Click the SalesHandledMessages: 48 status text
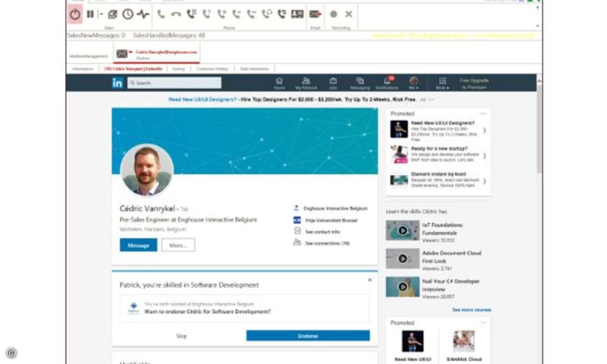Viewport: 607px width, 364px height. click(x=169, y=35)
